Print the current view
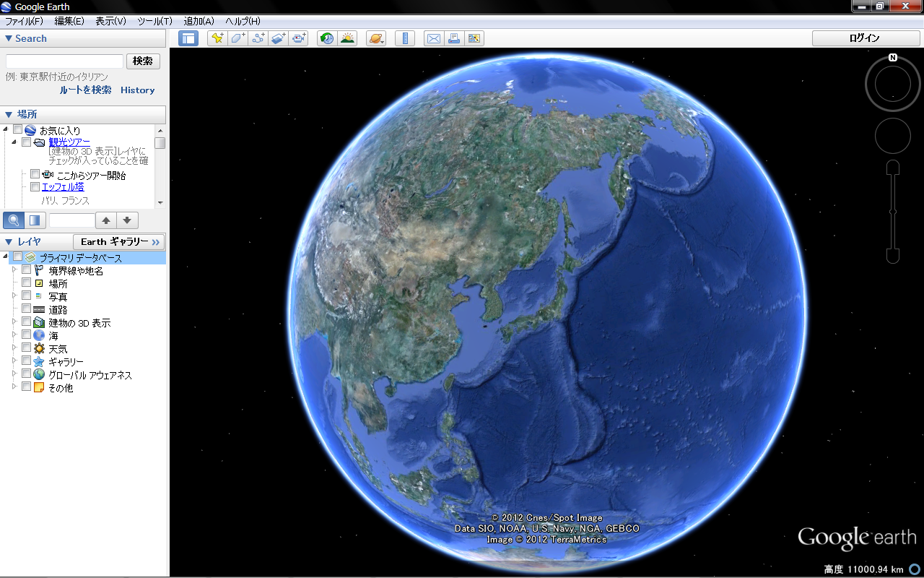924x578 pixels. 453,38
